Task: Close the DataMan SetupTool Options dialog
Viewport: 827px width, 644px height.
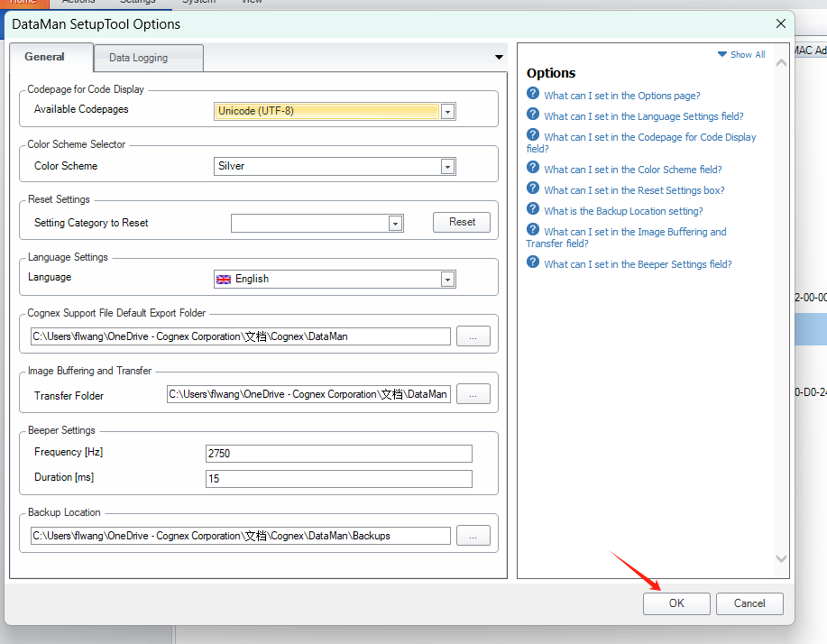Action: pyautogui.click(x=781, y=23)
